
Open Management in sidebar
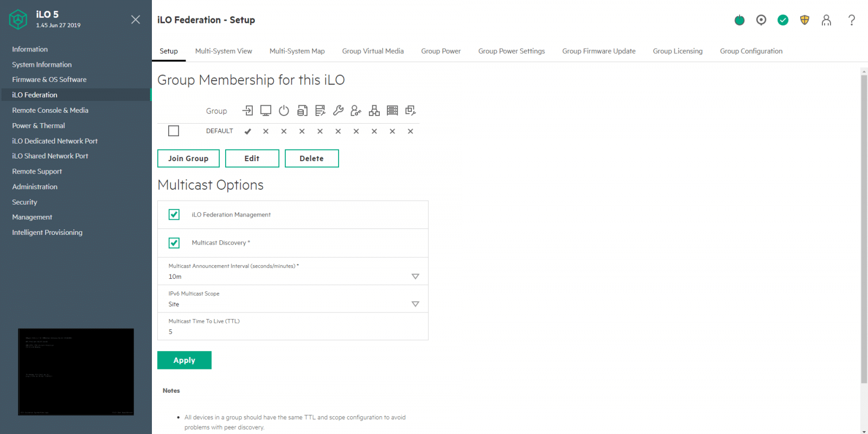point(32,217)
